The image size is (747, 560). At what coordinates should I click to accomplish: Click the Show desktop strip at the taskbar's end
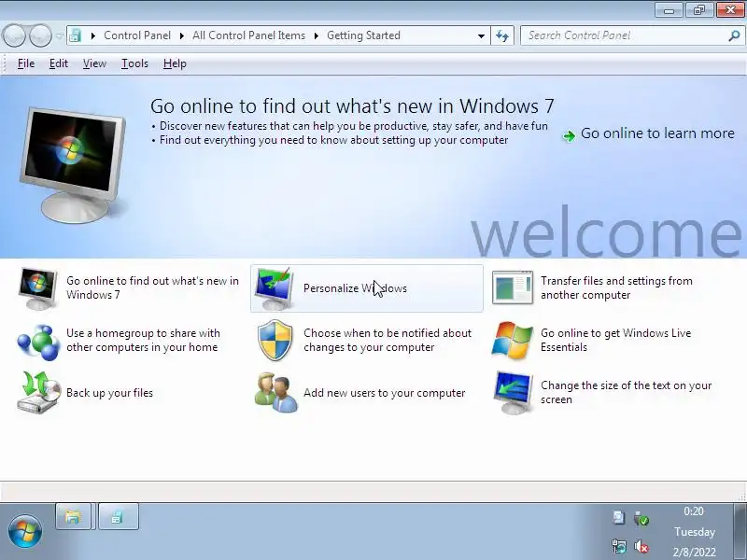pyautogui.click(x=740, y=531)
